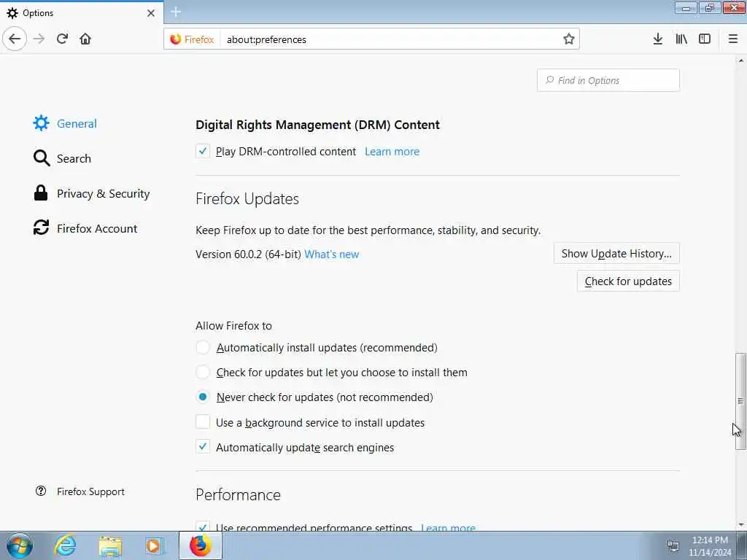Toggle Play DRM-controlled content checkbox

[x=203, y=152]
